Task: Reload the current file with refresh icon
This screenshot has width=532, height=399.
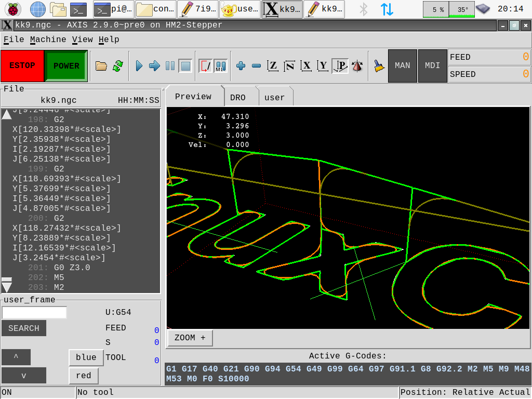Action: click(118, 66)
